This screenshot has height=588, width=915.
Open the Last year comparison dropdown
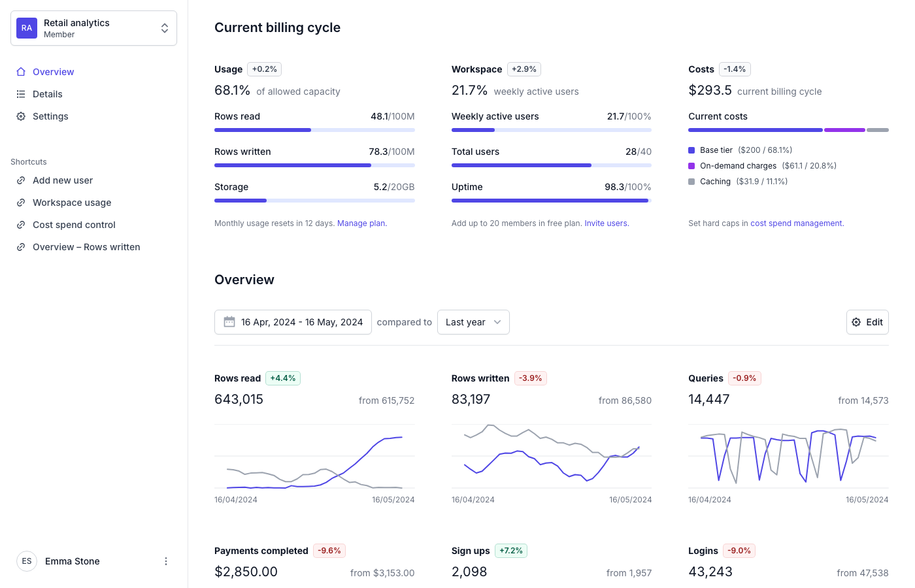click(473, 321)
